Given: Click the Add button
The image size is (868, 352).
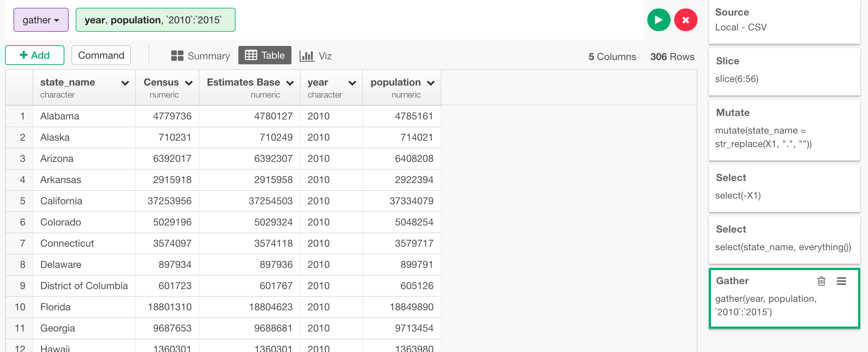Looking at the screenshot, I should pos(34,55).
